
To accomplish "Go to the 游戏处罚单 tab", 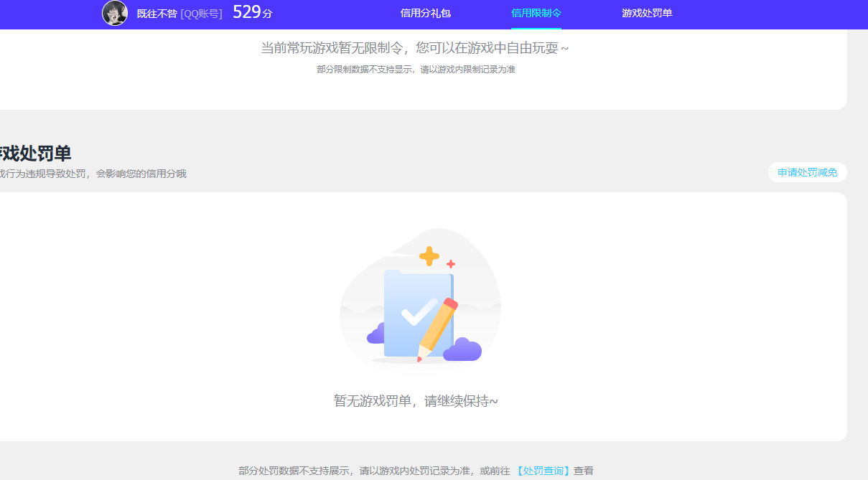I will [647, 13].
